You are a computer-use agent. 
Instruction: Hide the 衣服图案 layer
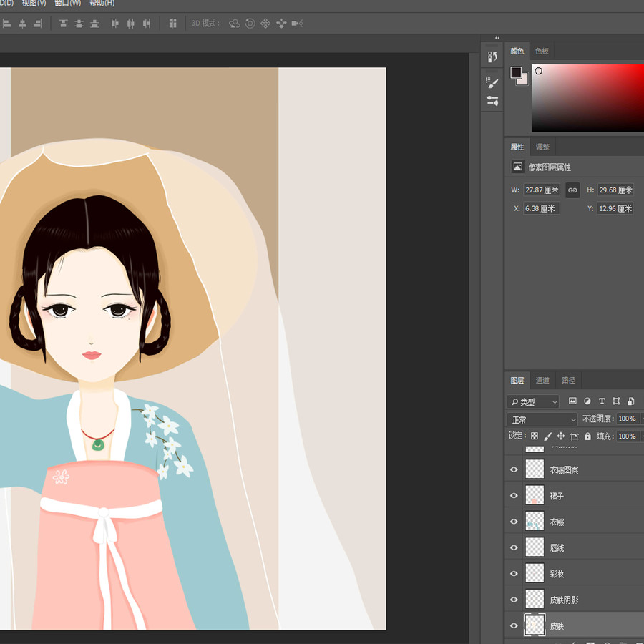[514, 469]
